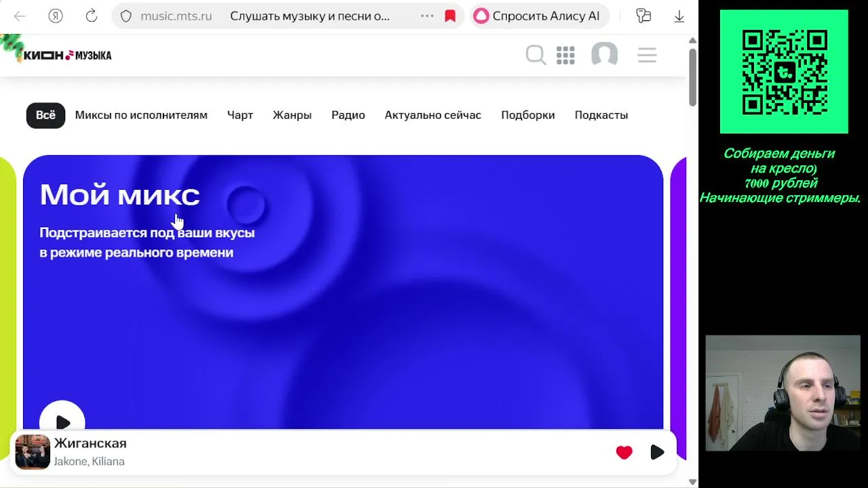Open the КИОН Музыка logo home link
Image resolution: width=868 pixels, height=488 pixels.
pyautogui.click(x=67, y=56)
